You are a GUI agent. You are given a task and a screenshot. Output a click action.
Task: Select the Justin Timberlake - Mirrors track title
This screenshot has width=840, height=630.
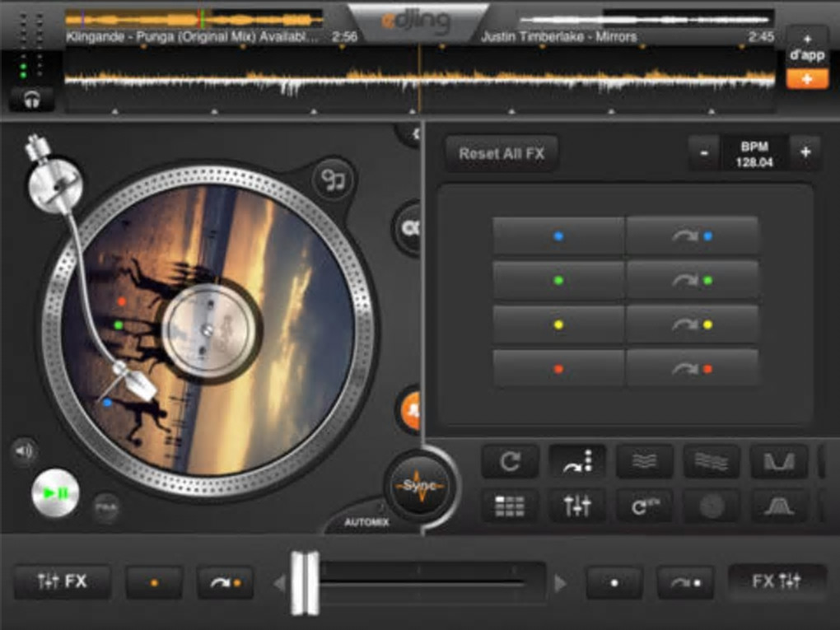558,37
